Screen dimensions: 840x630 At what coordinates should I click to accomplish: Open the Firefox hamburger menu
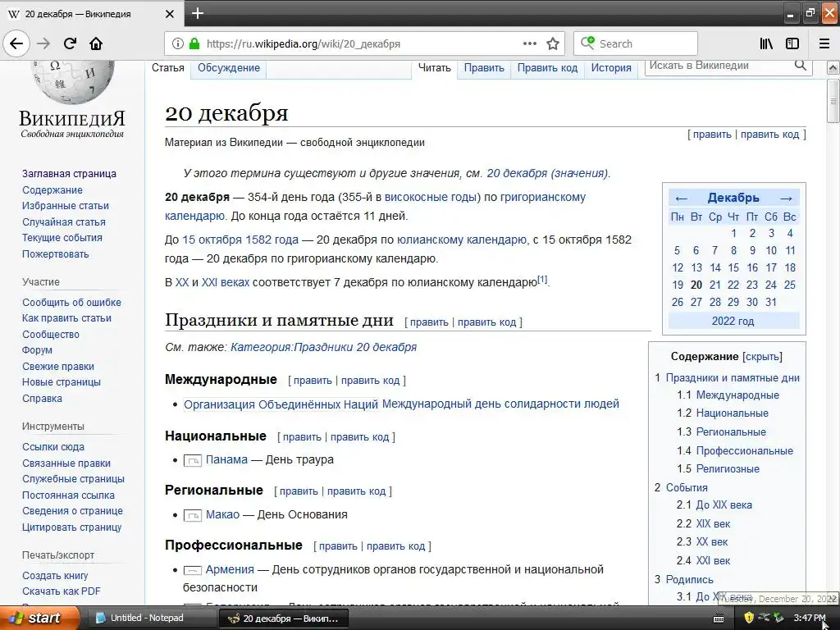[824, 43]
